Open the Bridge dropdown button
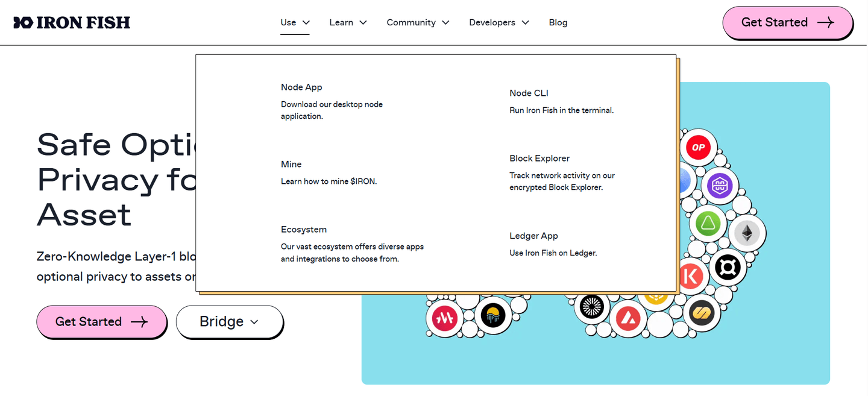The image size is (868, 396). coord(229,322)
